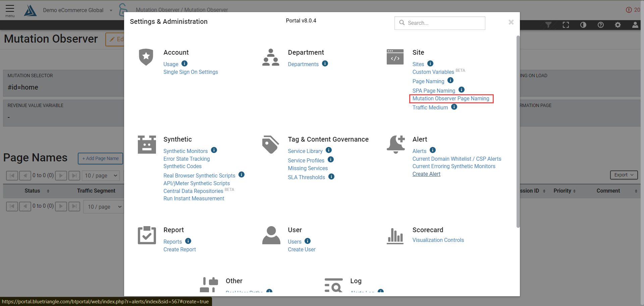
Task: Toggle the contrast theme icon
Action: [x=583, y=25]
